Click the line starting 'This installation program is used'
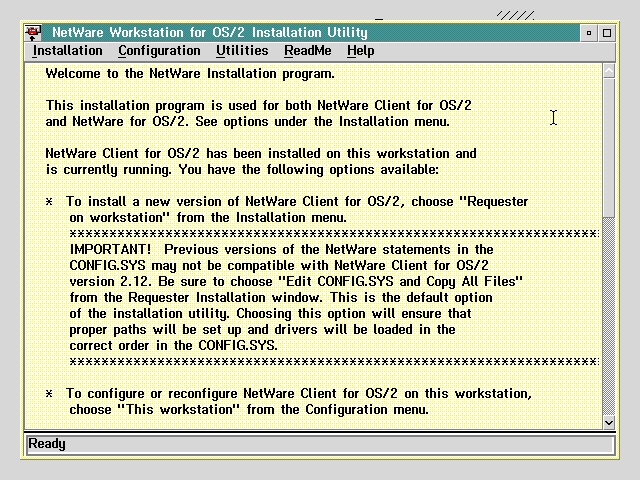The height and width of the screenshot is (480, 640). [x=258, y=106]
